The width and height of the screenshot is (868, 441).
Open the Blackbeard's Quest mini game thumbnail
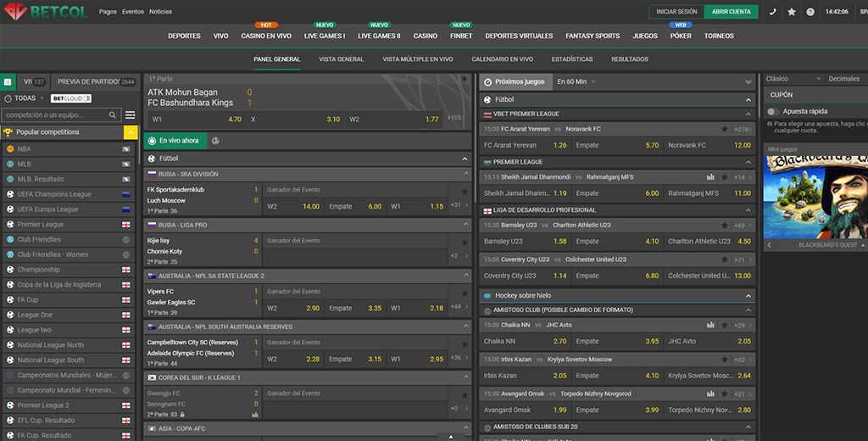[x=815, y=197]
